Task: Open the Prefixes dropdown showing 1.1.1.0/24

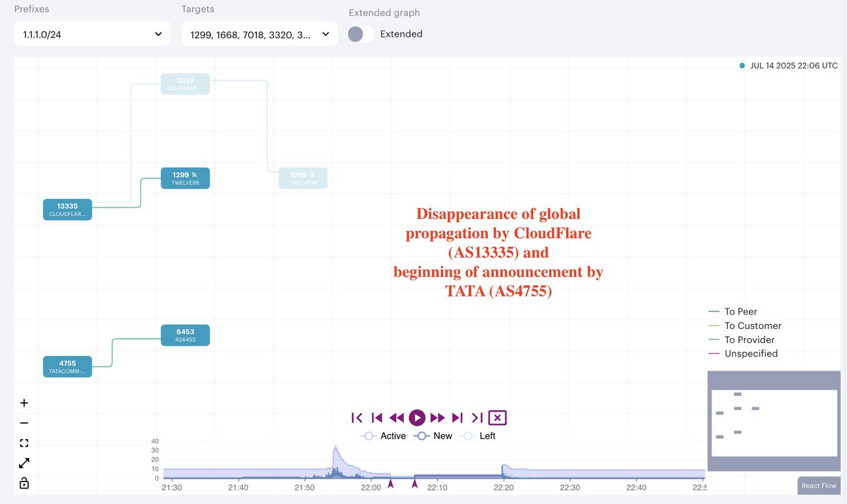Action: [92, 34]
